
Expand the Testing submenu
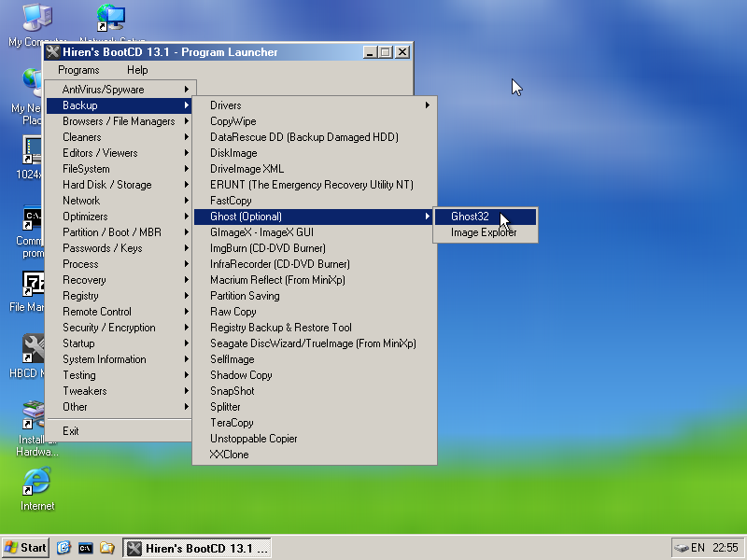[120, 375]
